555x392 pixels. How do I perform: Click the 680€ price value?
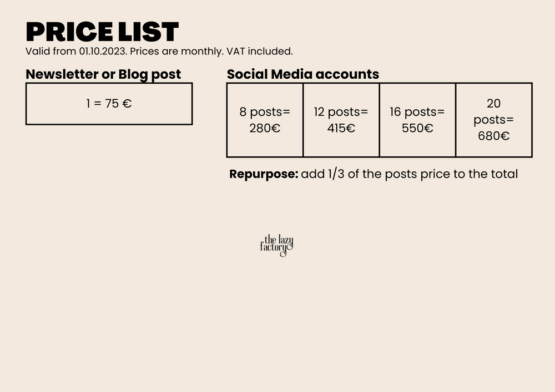pyautogui.click(x=494, y=136)
